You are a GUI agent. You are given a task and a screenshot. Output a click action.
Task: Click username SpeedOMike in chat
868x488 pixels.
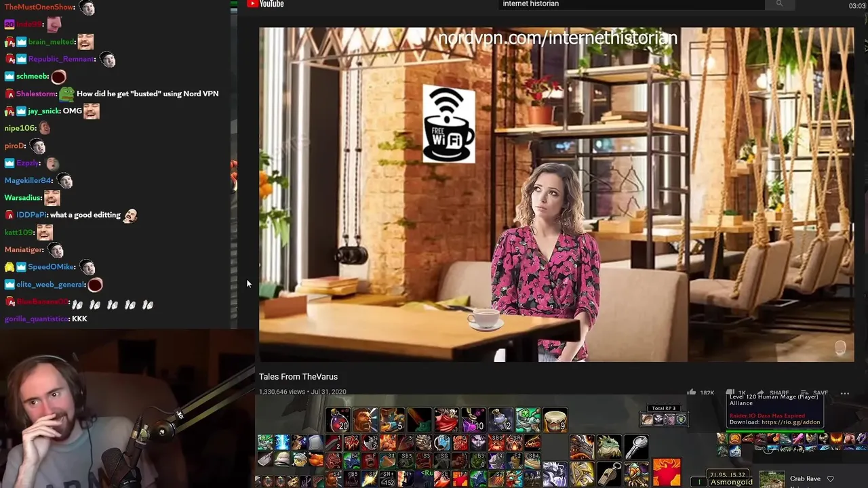[52, 267]
